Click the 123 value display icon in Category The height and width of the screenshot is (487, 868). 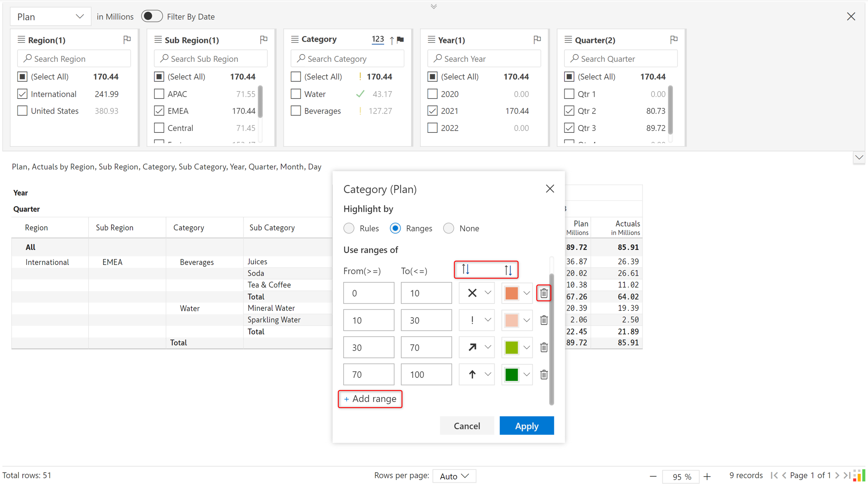click(x=377, y=39)
